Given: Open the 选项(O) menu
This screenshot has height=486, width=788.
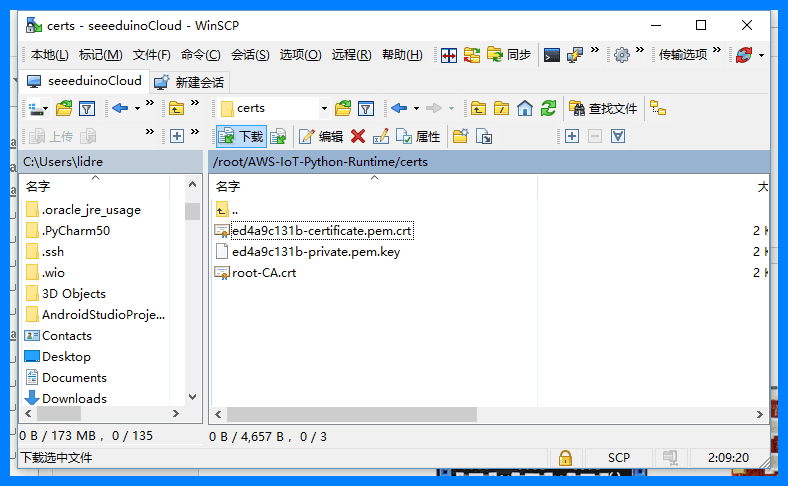Looking at the screenshot, I should [x=300, y=55].
